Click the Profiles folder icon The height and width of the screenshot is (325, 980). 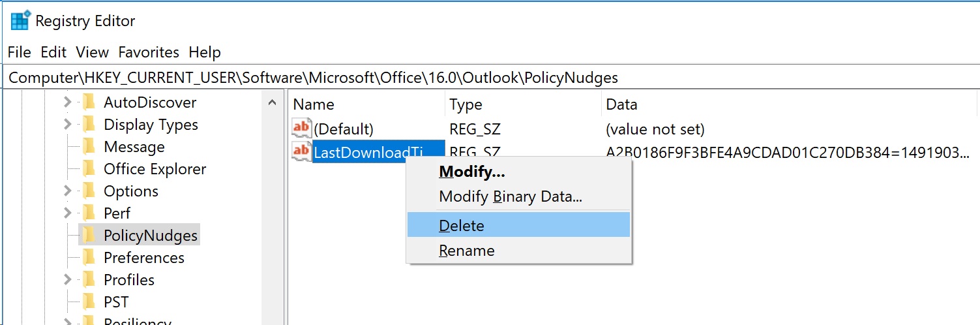[89, 280]
